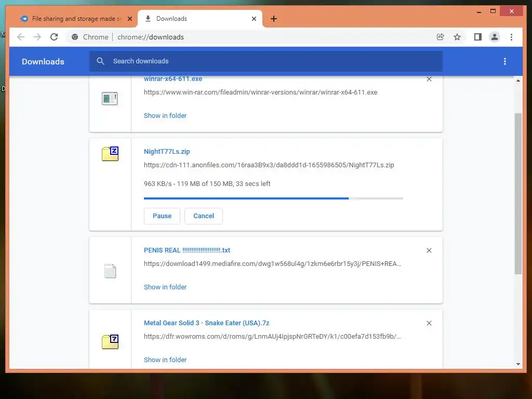Click the winrar download URL

coord(261,92)
